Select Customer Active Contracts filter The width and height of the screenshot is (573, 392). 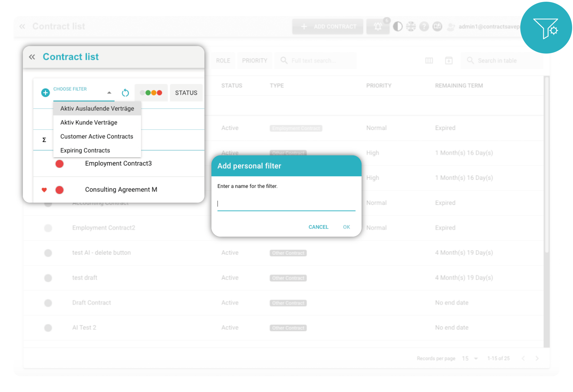tap(97, 137)
